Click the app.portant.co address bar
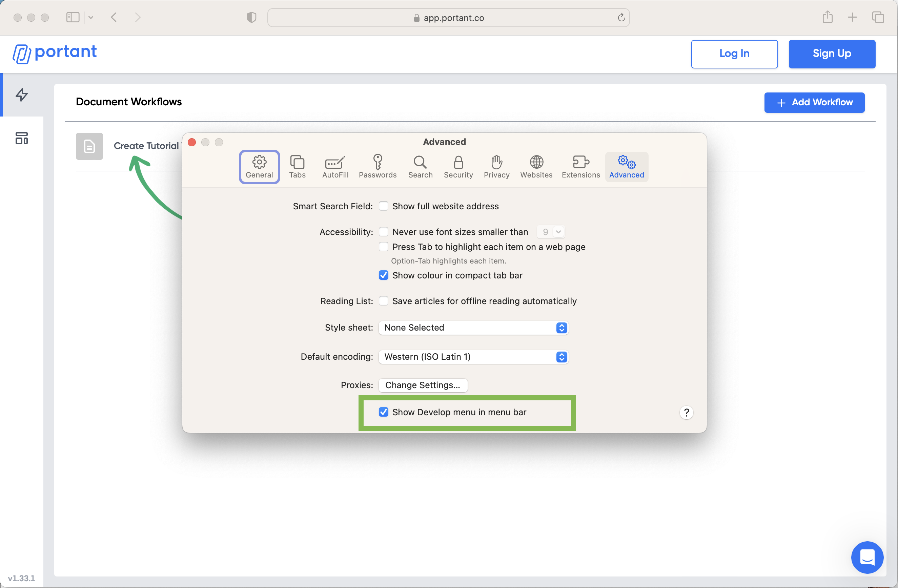Viewport: 898px width, 588px height. click(x=448, y=18)
